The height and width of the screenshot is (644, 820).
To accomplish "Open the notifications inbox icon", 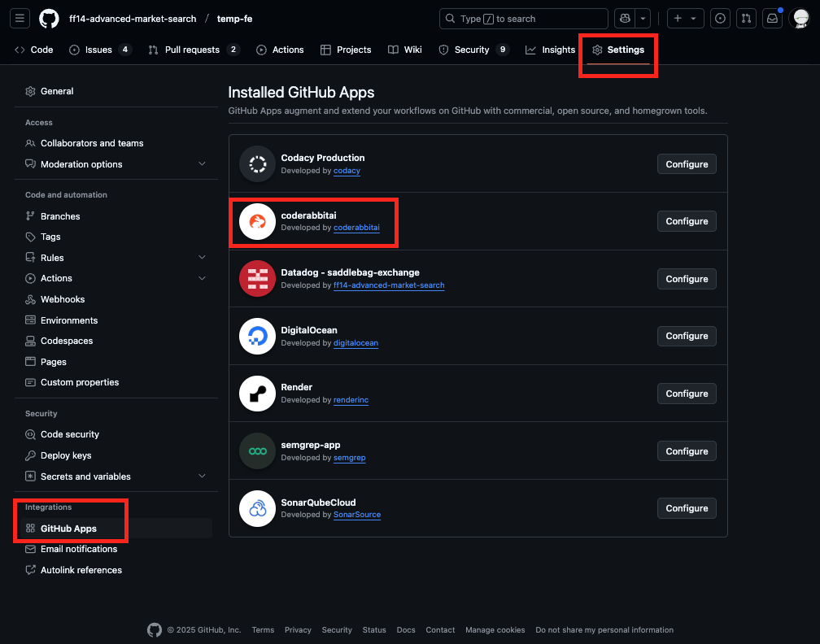I will pos(772,18).
